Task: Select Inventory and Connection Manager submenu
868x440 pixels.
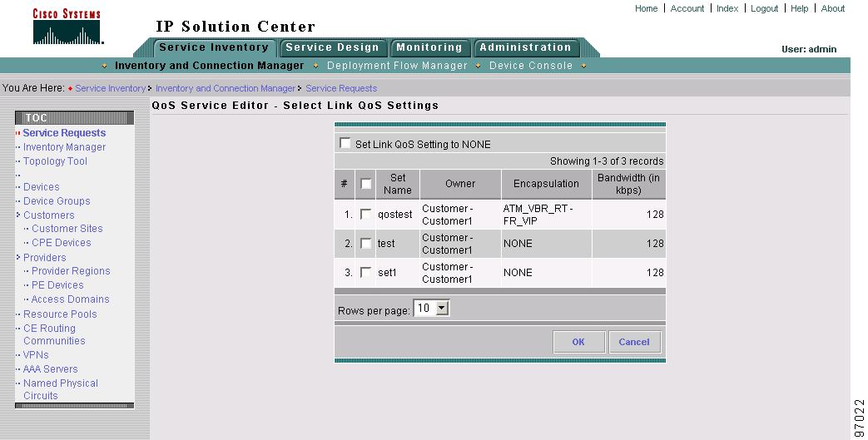Action: 209,66
